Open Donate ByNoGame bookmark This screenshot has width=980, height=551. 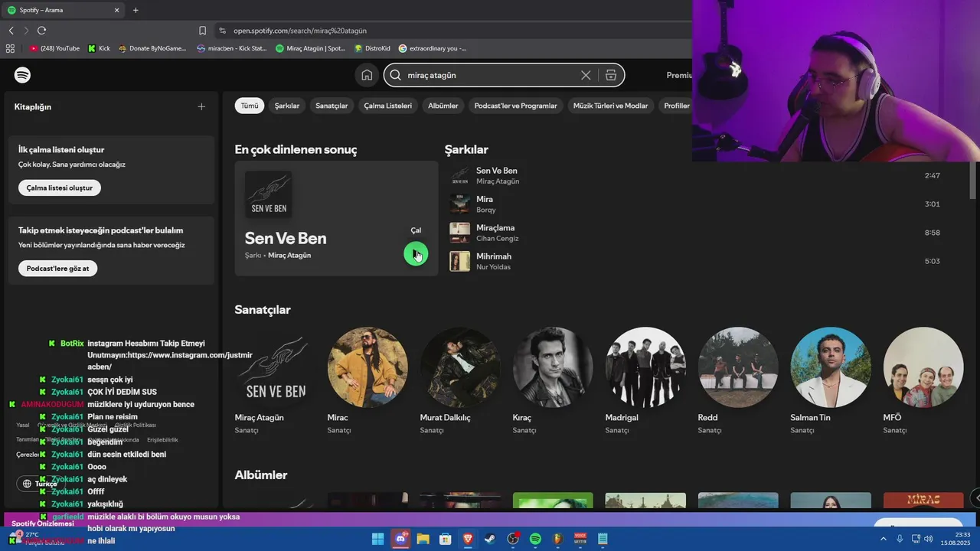152,48
